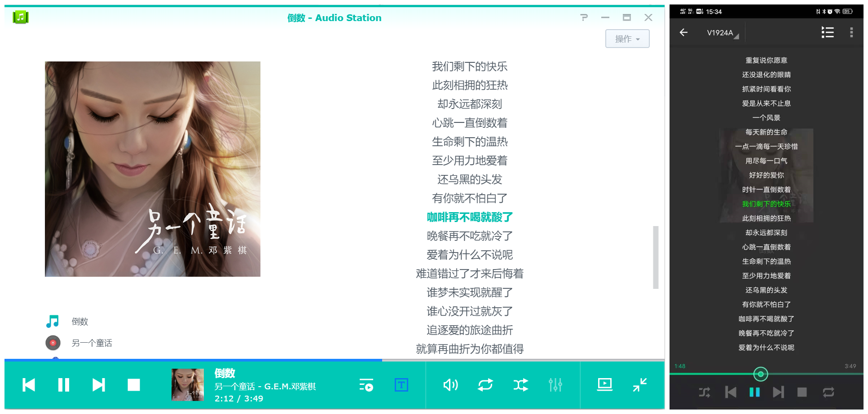868x414 pixels.
Task: Open the output device player icon
Action: 605,384
